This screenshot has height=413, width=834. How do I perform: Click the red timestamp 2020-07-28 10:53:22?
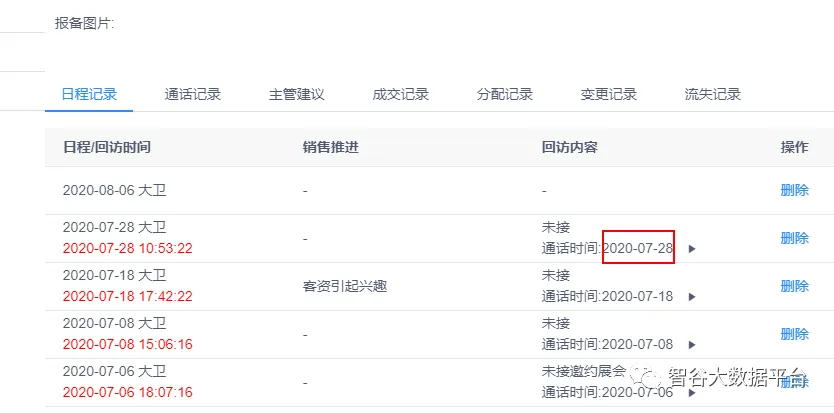[x=127, y=249]
